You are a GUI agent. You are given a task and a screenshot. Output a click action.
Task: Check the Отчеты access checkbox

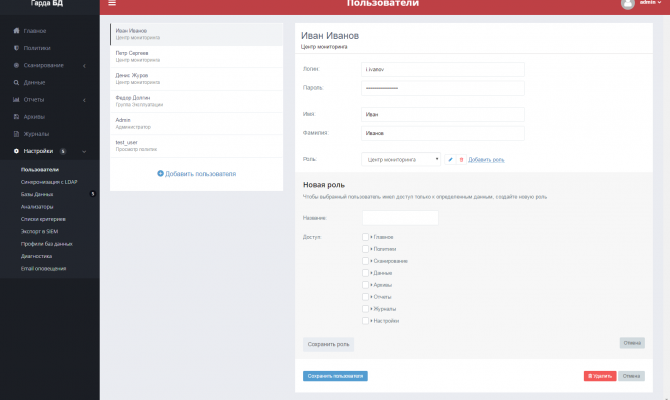365,297
